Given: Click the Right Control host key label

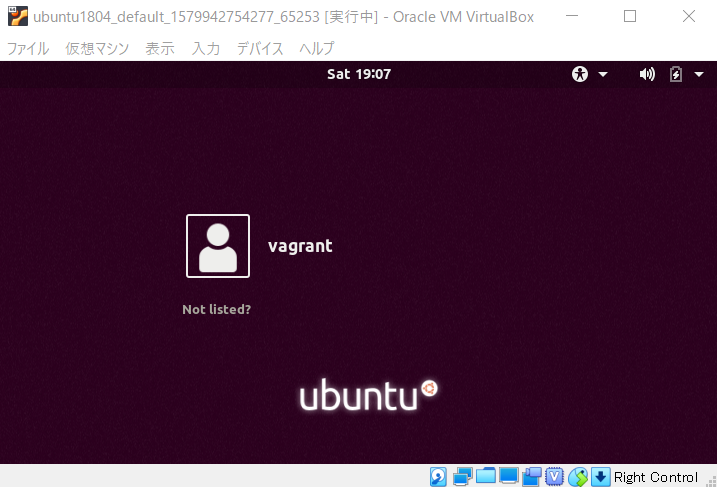Looking at the screenshot, I should 655,477.
